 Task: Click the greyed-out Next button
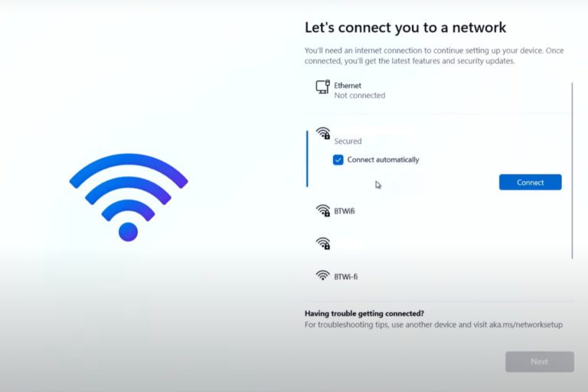click(x=540, y=361)
